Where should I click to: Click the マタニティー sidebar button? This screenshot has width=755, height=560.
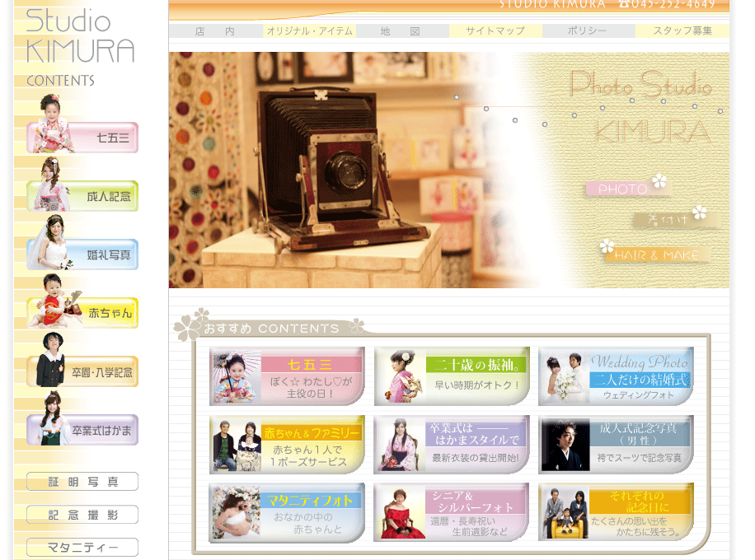[x=82, y=548]
